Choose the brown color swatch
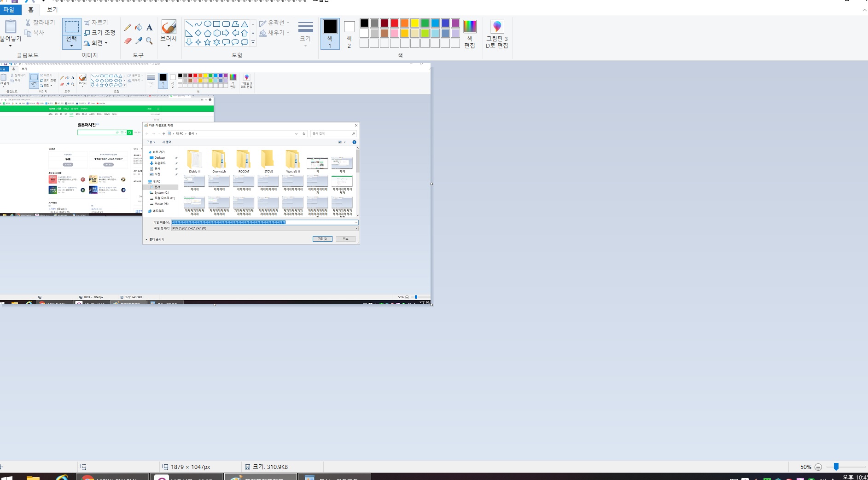This screenshot has width=868, height=480. [384, 33]
